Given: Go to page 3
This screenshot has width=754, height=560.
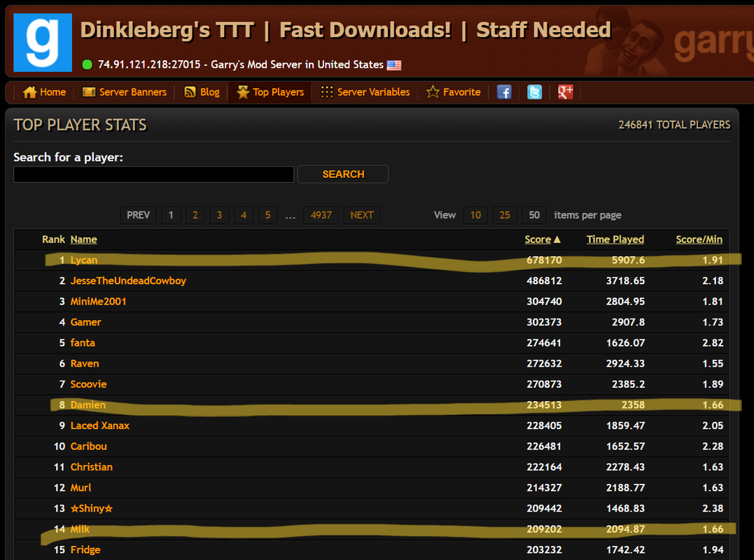Looking at the screenshot, I should tap(219, 215).
